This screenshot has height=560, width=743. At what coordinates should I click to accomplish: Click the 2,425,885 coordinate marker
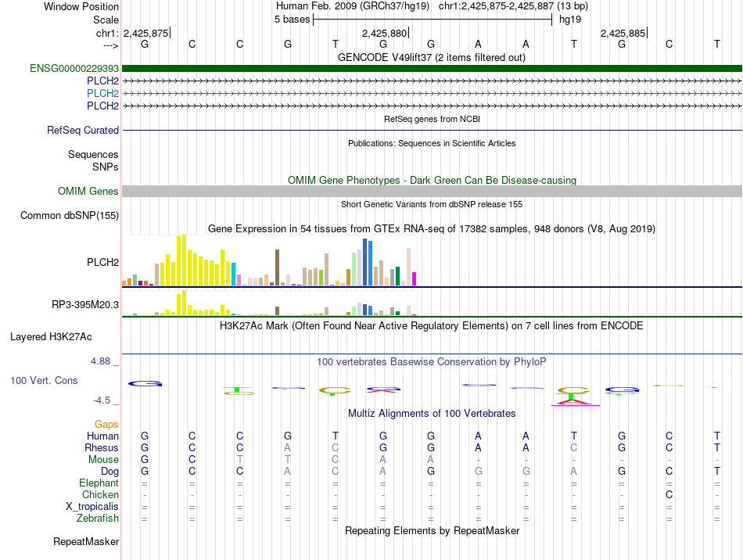[623, 33]
